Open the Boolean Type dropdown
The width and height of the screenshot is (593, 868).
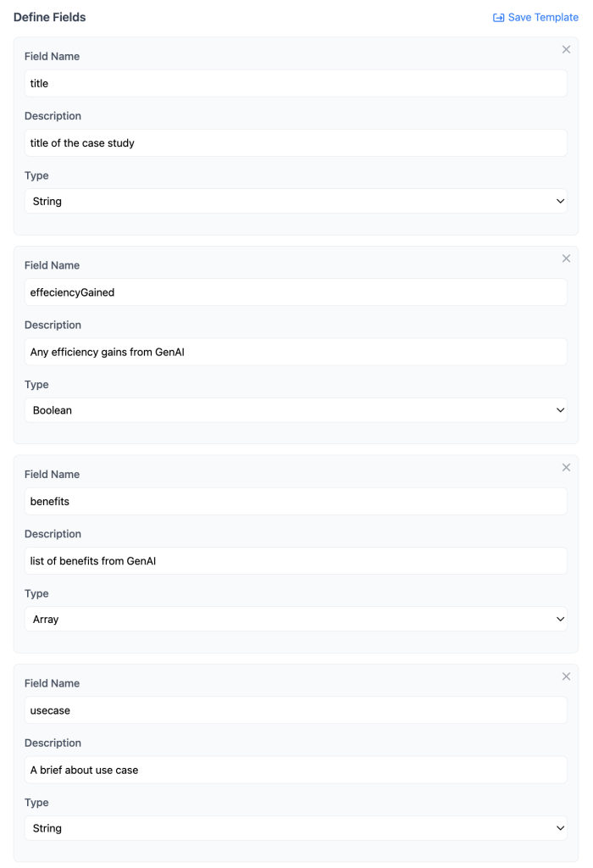tap(296, 410)
